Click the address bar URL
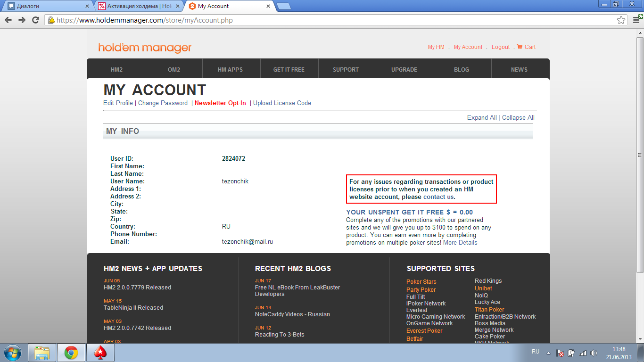Image resolution: width=644 pixels, height=362 pixels. coord(145,20)
